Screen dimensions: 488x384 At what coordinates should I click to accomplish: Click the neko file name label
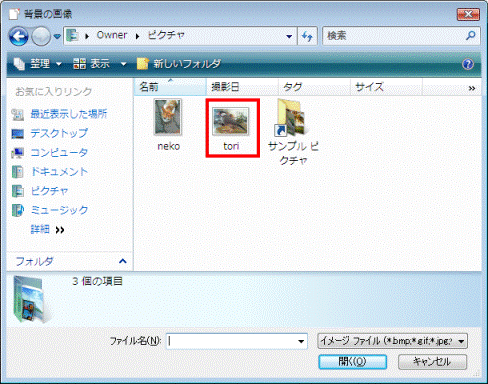[x=168, y=146]
